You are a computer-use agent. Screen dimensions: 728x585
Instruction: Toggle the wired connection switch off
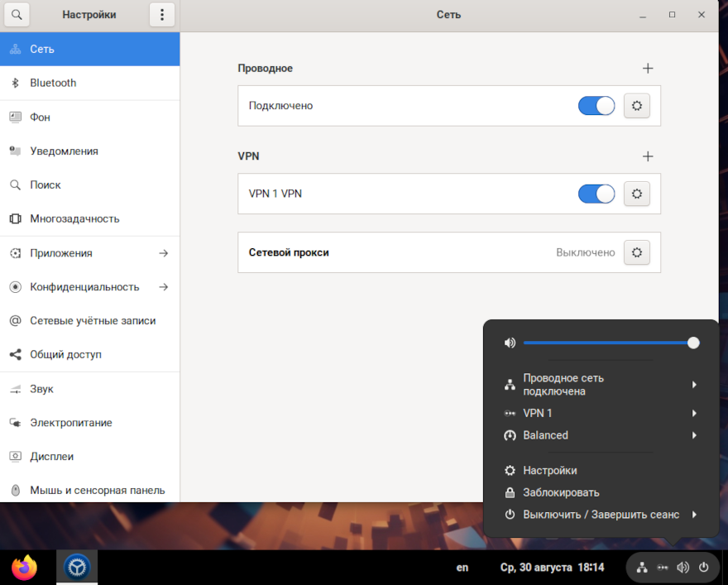[x=596, y=106]
